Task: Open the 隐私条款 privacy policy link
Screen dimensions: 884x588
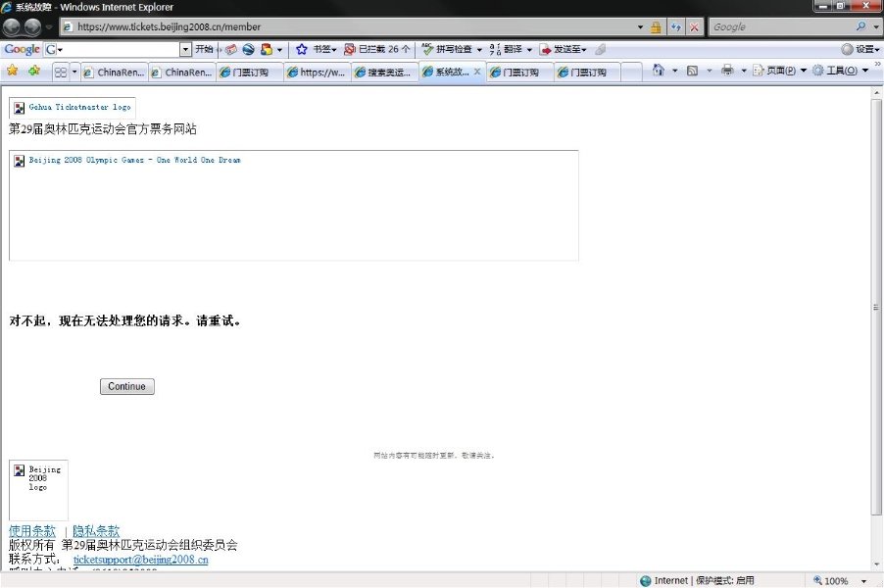Action: [x=96, y=531]
